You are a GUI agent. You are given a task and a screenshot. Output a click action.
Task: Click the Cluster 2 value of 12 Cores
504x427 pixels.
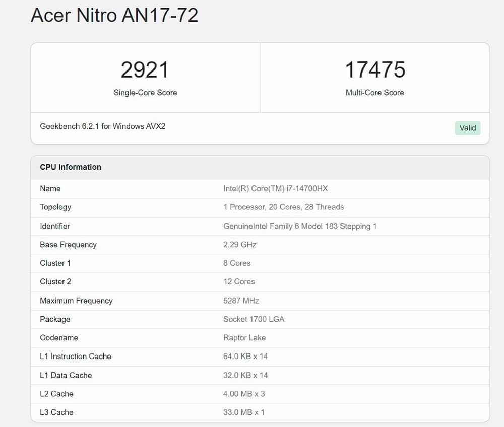[239, 282]
